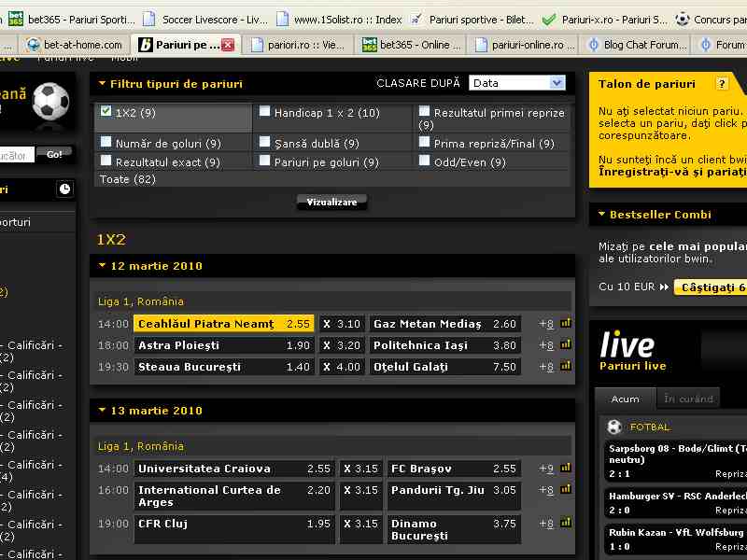Screen dimensions: 747x560
Task: Click the search input field beside Go!
Action: click(17, 155)
